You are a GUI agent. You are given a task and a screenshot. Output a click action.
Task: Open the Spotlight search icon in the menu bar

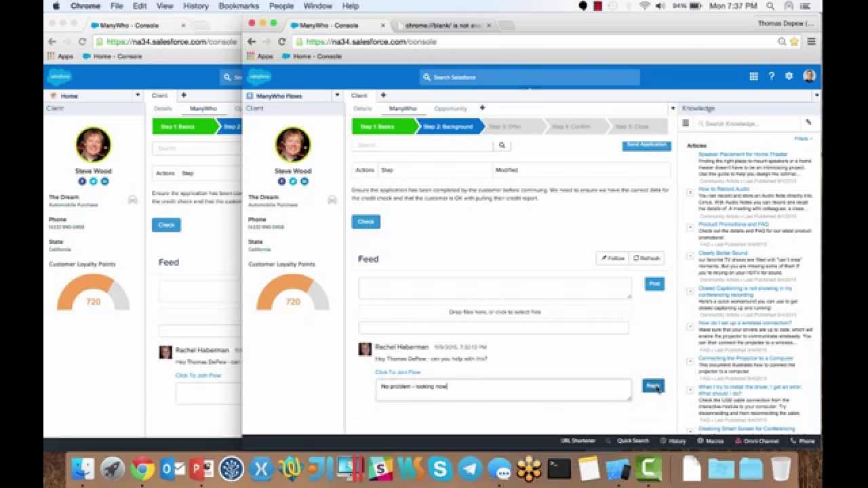(770, 6)
